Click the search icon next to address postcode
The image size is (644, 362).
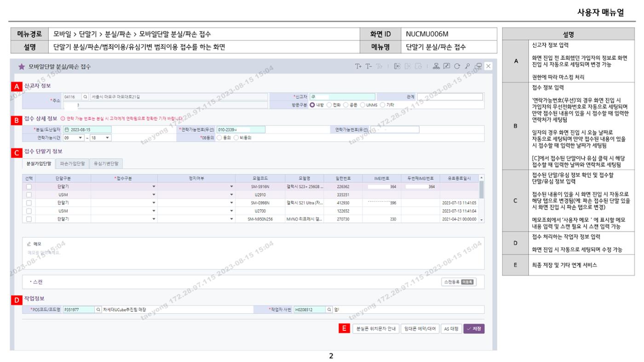click(x=85, y=97)
